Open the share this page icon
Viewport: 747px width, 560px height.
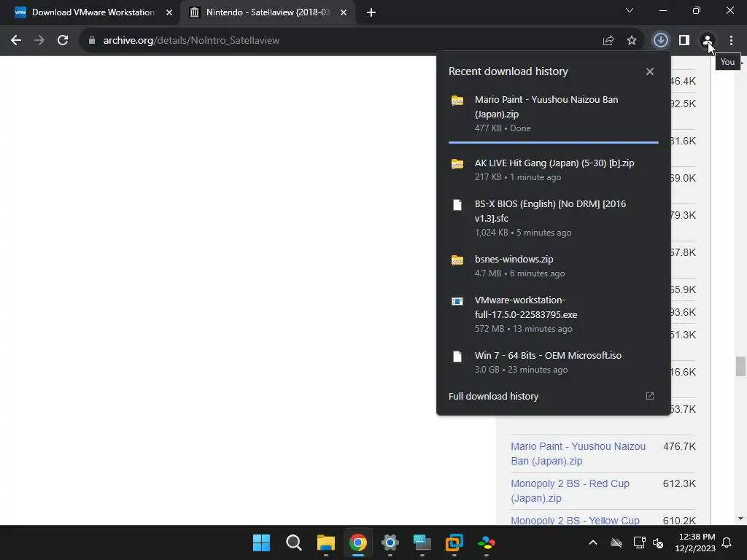[608, 41]
